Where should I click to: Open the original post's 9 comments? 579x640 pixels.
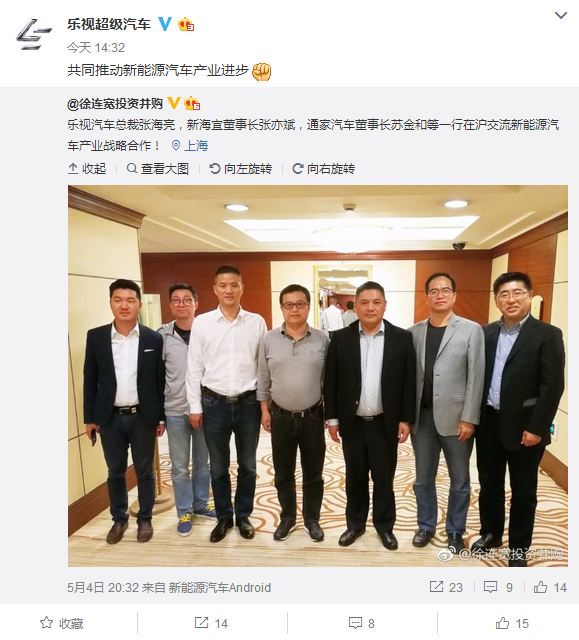click(x=498, y=587)
